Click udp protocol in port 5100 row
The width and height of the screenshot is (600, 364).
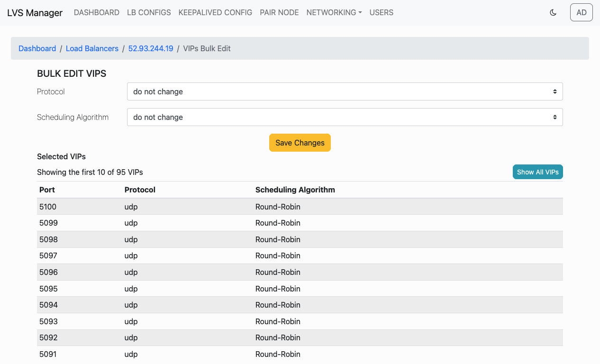tap(131, 207)
